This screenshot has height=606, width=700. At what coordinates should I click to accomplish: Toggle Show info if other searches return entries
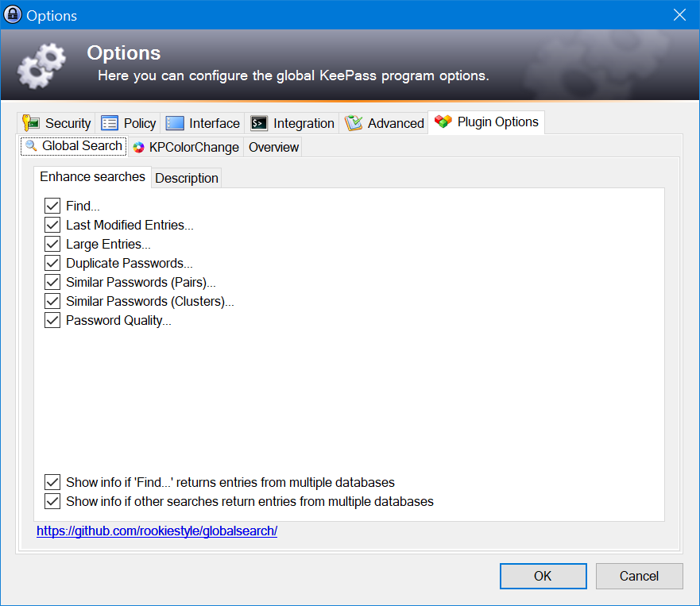52,502
